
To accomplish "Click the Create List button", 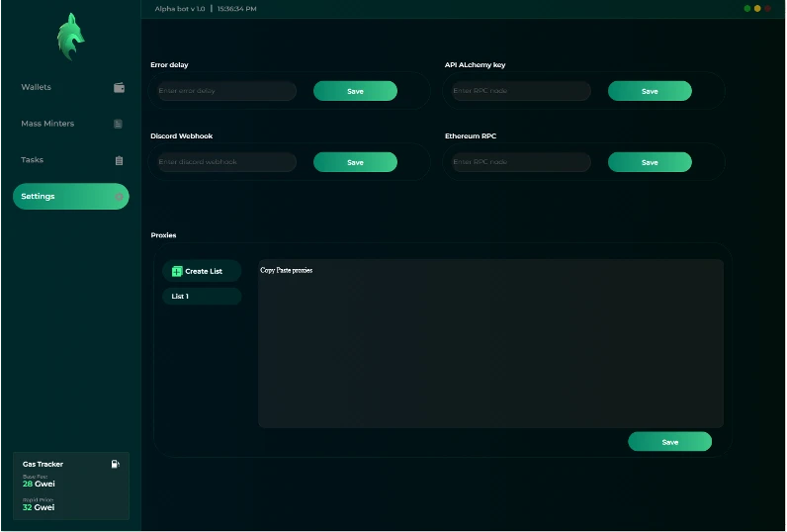I will (x=202, y=271).
